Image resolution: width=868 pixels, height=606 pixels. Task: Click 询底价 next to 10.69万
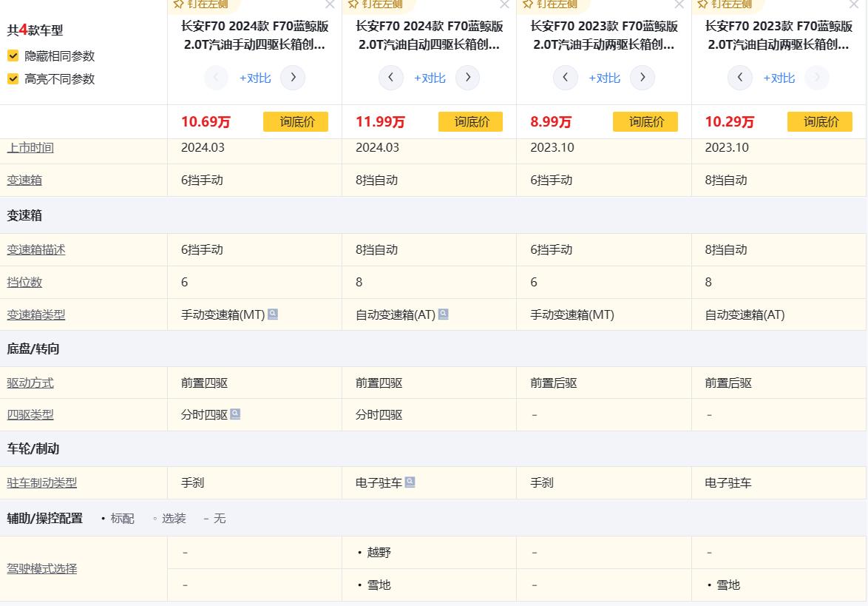pos(296,122)
